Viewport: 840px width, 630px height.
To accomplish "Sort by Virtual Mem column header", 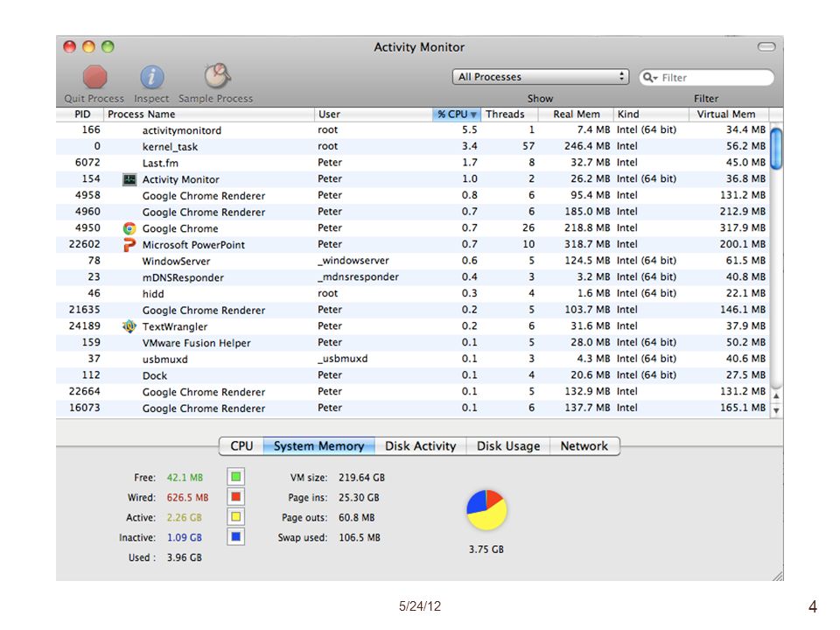I will (x=729, y=114).
